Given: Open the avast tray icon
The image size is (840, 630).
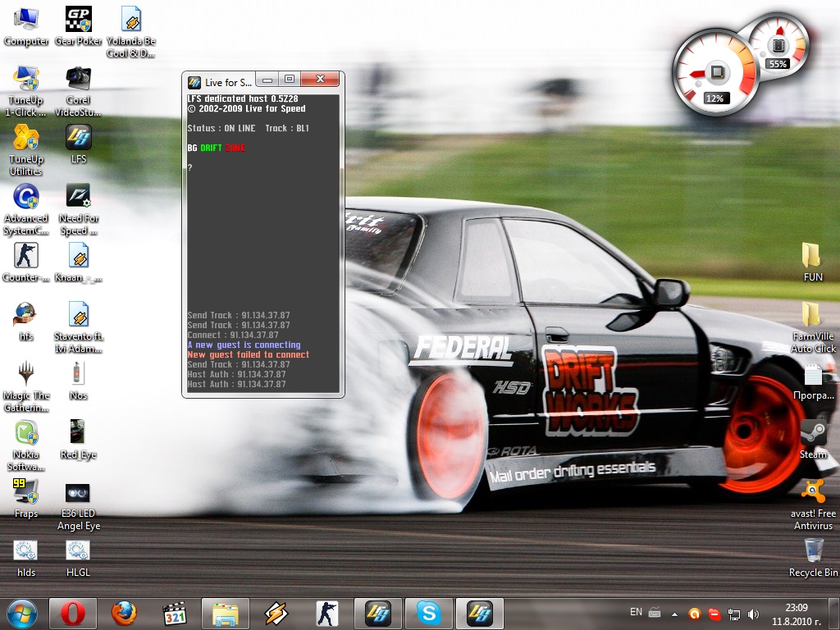Looking at the screenshot, I should tap(694, 614).
